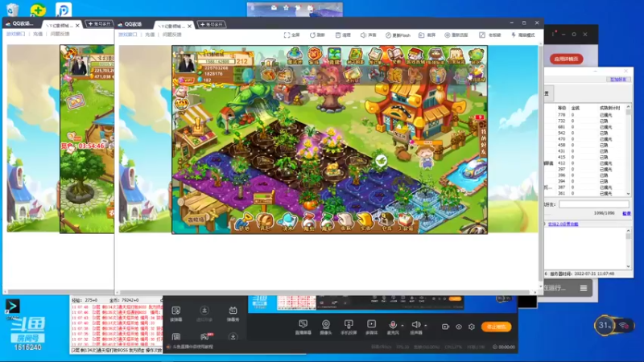Viewport: 644px width, 362px height.
Task: Open the game mall (游戏商城) icon
Action: (415, 56)
